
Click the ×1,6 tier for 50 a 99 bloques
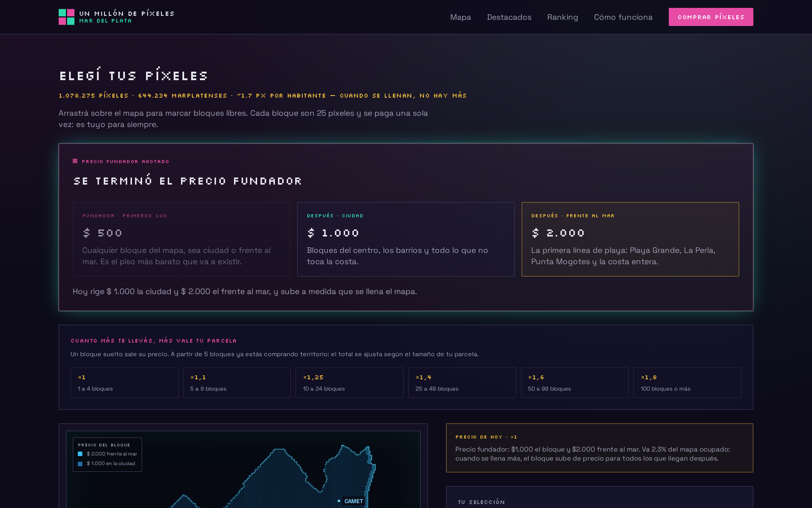point(574,383)
